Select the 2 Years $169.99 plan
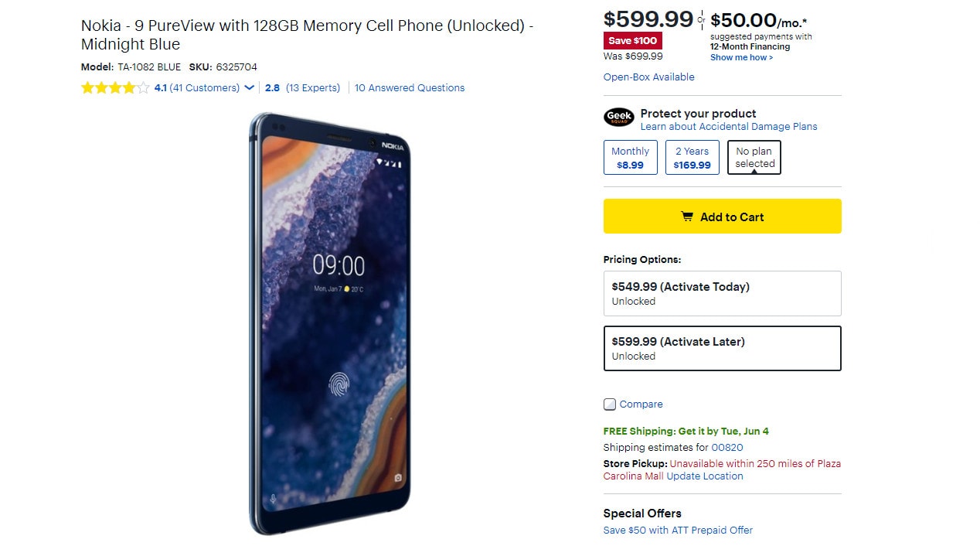Screen dimensions: 980x546 [x=692, y=158]
